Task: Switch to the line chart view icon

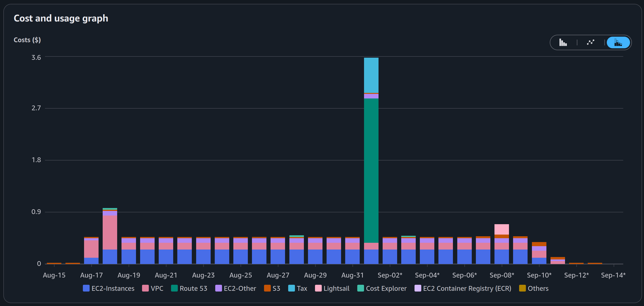Action: click(591, 42)
